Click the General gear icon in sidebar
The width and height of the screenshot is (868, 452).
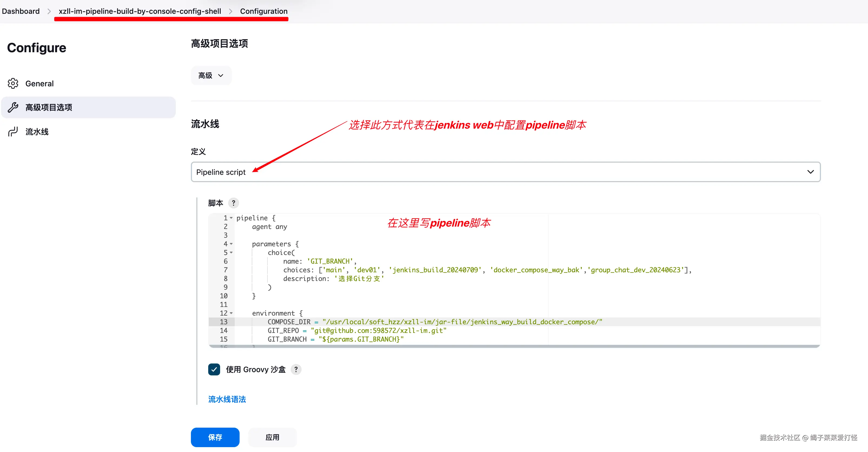(13, 83)
